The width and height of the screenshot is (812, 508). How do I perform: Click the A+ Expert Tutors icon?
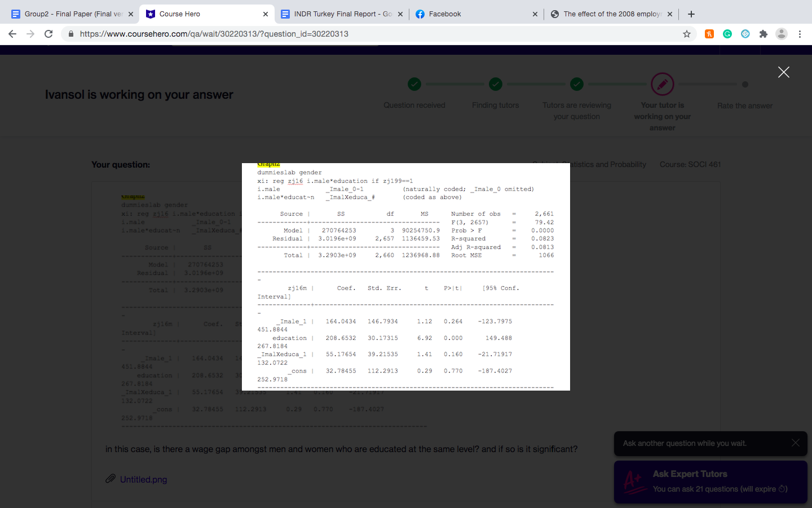pyautogui.click(x=635, y=482)
